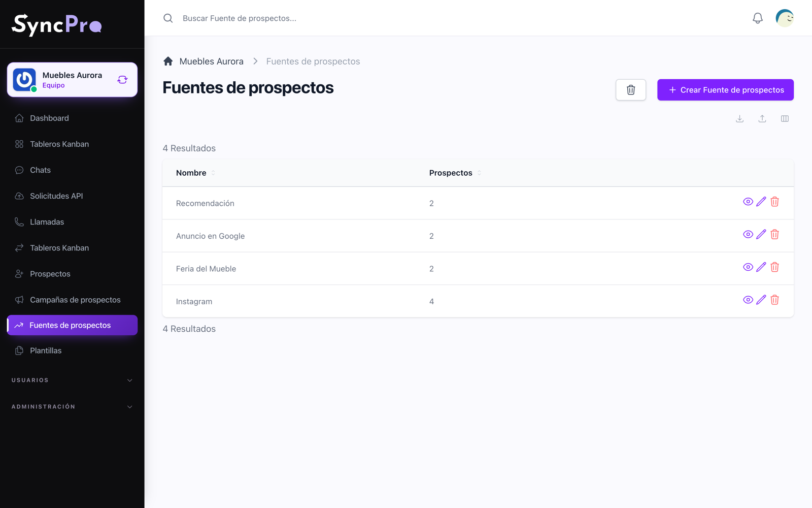Click Crear Fuente de prospectos button

[725, 90]
